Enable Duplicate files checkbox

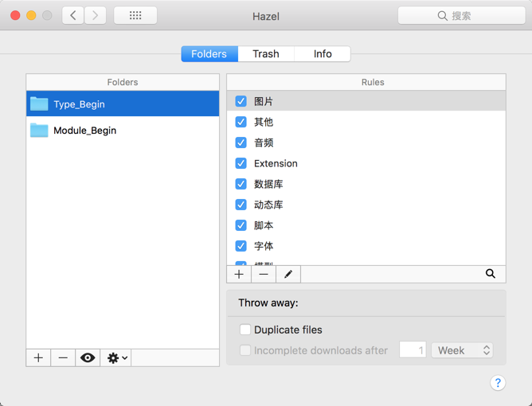pos(245,330)
